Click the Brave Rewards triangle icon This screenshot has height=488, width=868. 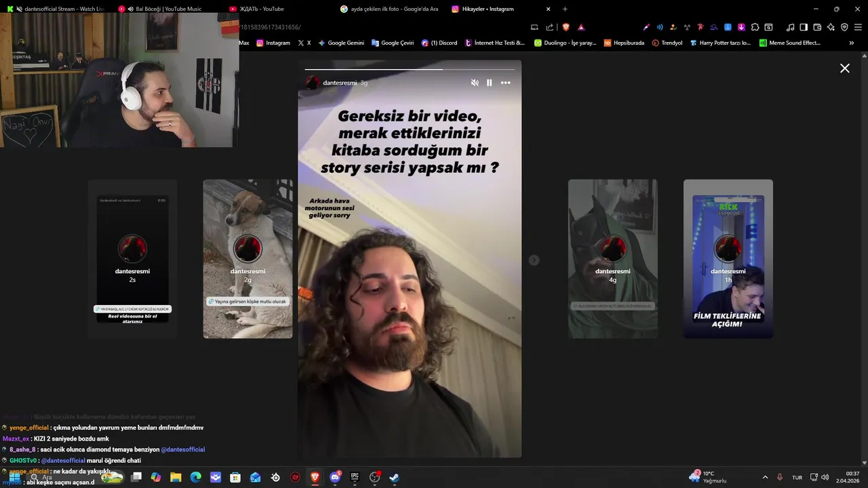pos(581,27)
